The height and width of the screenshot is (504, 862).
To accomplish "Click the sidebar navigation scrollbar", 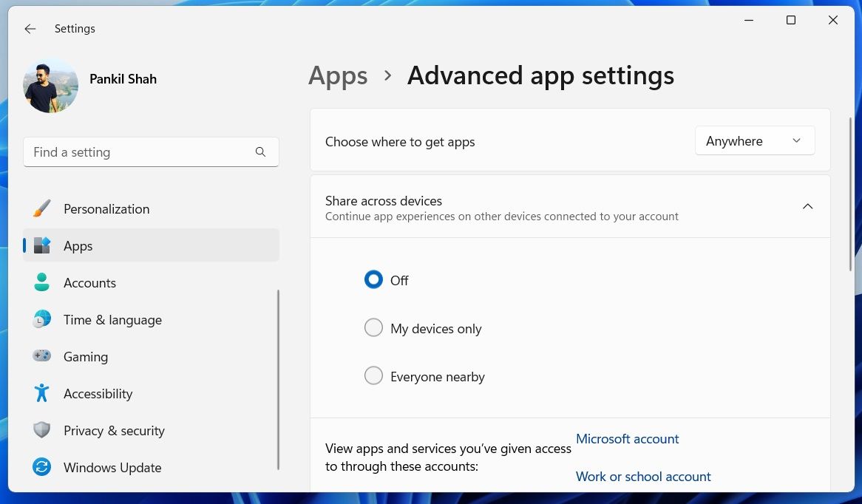I will [278, 379].
